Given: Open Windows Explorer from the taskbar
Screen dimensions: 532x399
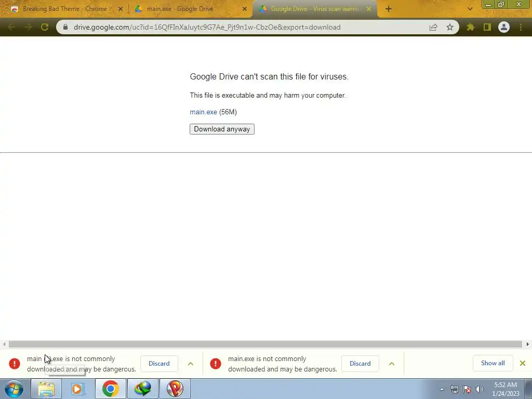Looking at the screenshot, I should click(x=46, y=389).
